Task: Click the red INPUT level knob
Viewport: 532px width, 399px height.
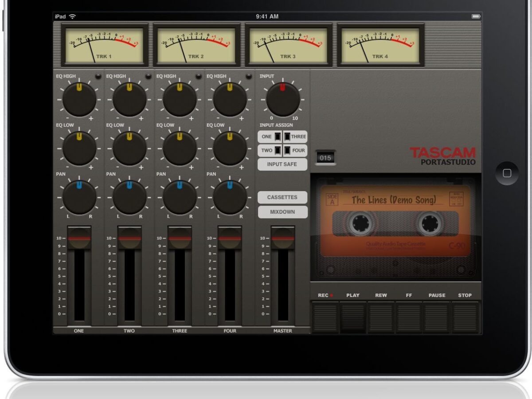Action: pos(283,100)
